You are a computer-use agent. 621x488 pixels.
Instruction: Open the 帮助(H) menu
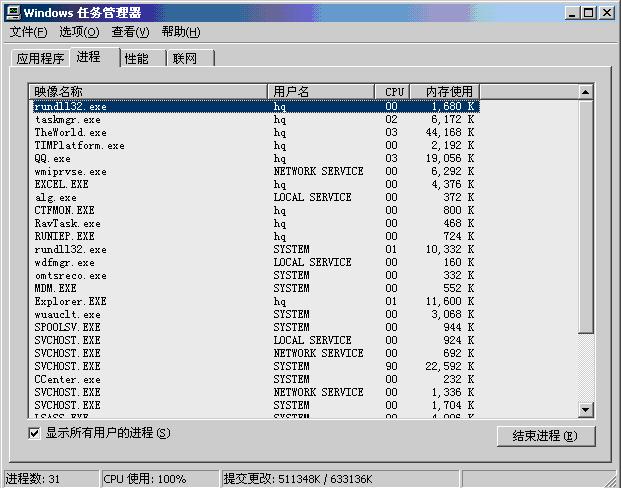(x=181, y=32)
